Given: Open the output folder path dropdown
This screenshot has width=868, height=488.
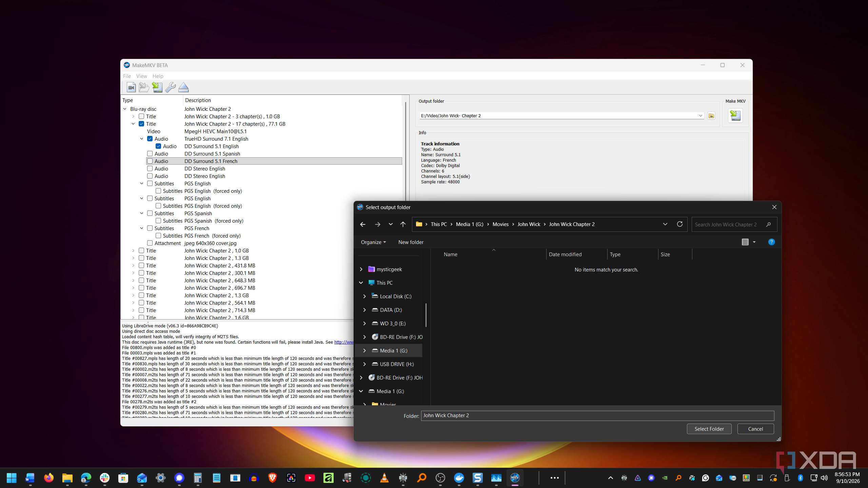Looking at the screenshot, I should [701, 116].
